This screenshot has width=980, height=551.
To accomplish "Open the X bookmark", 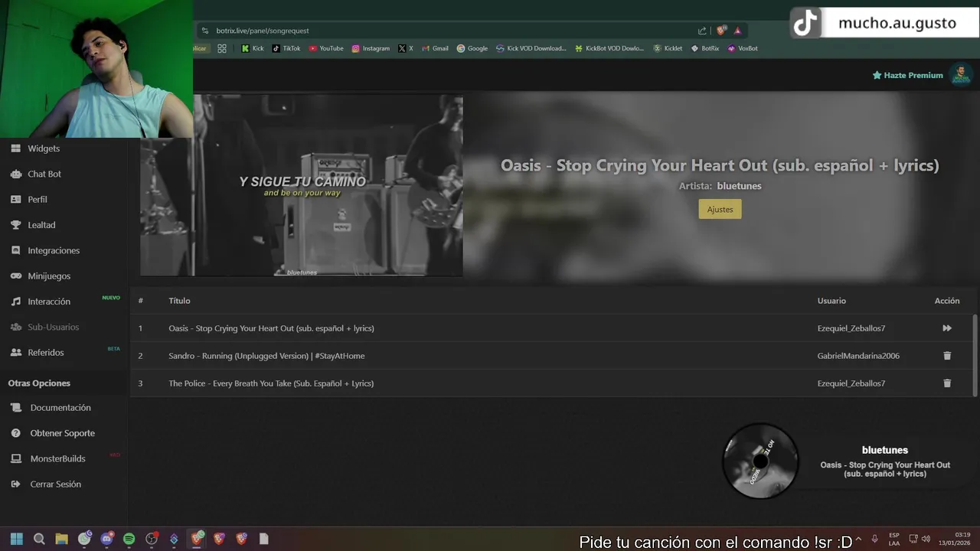I will (406, 48).
